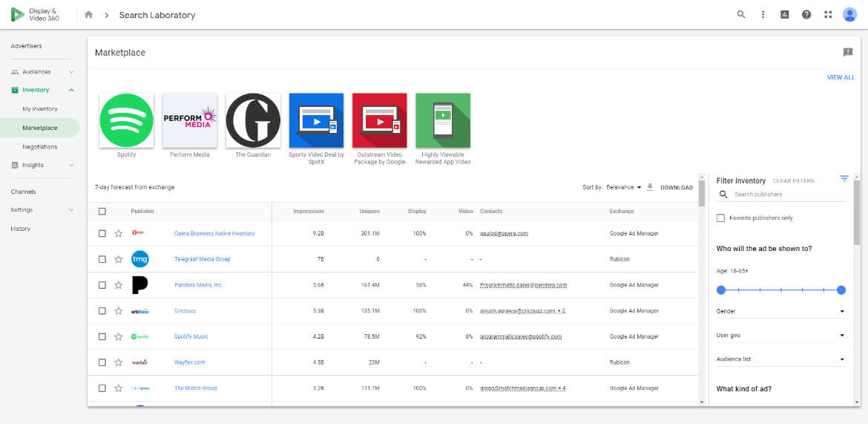Open the user account avatar
Viewport: 868px width, 424px height.
tap(849, 14)
